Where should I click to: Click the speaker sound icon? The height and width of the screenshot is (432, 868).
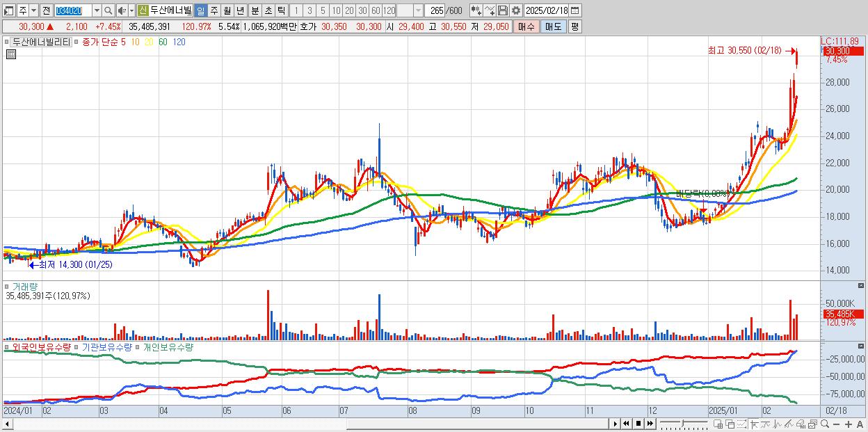point(121,10)
